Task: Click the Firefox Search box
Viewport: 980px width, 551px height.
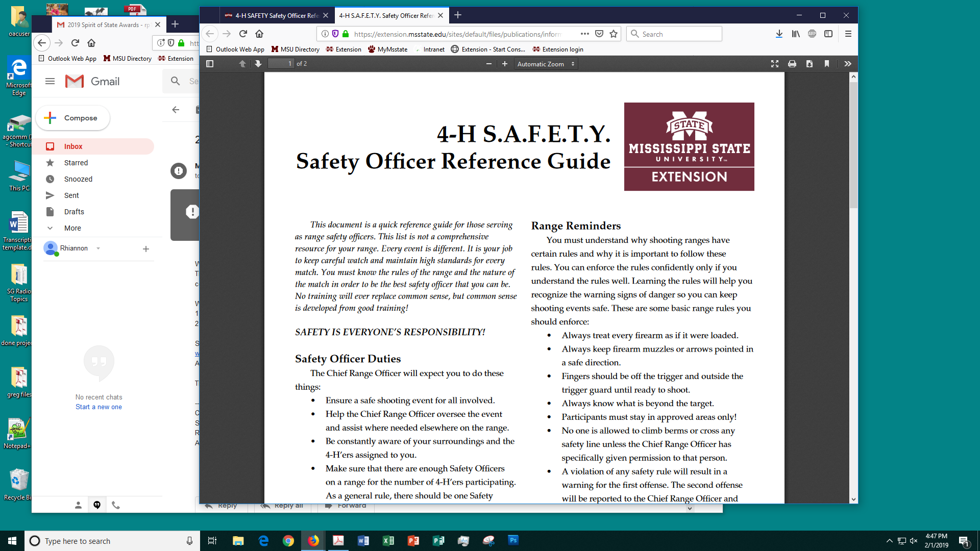Action: [x=674, y=34]
